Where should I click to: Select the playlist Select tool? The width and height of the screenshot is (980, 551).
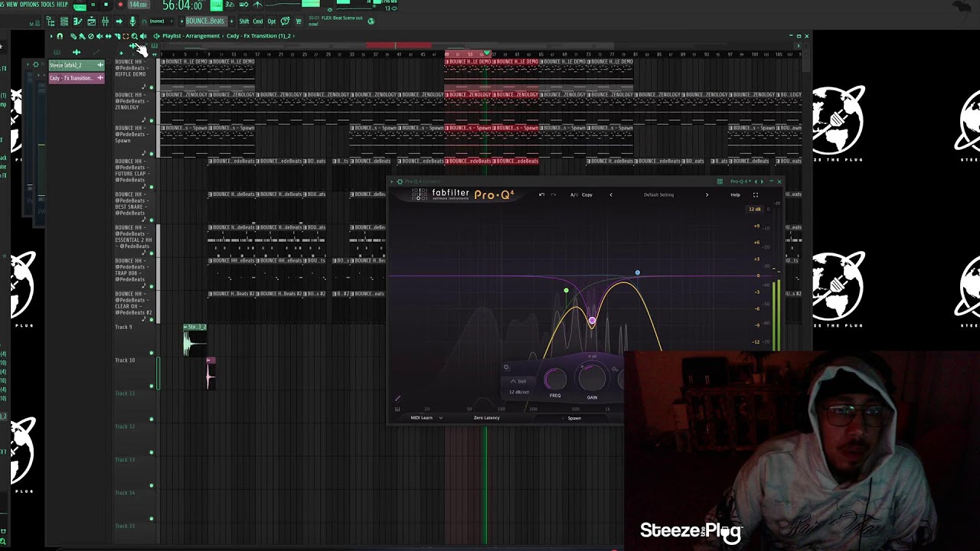coord(126,36)
